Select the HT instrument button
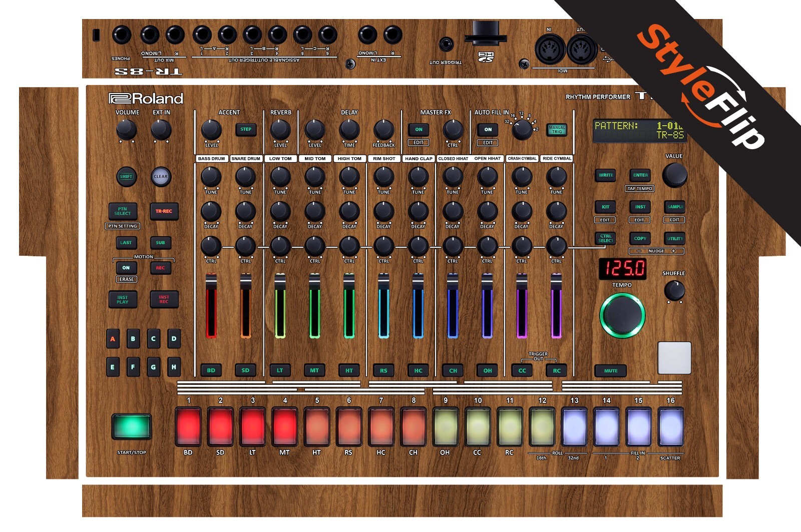 (x=349, y=370)
